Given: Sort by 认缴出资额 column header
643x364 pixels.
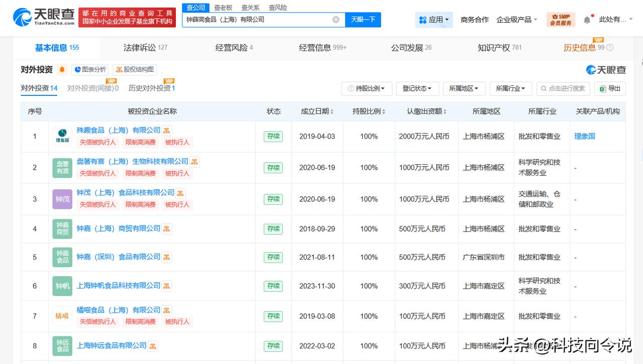Looking at the screenshot, I should point(426,111).
